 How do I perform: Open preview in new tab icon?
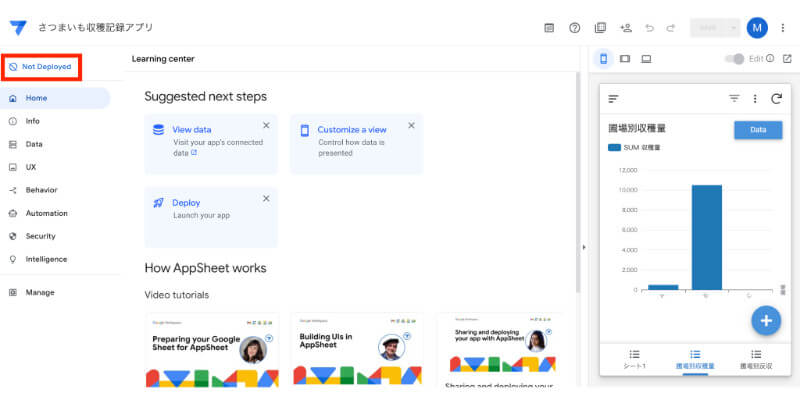pyautogui.click(x=787, y=59)
